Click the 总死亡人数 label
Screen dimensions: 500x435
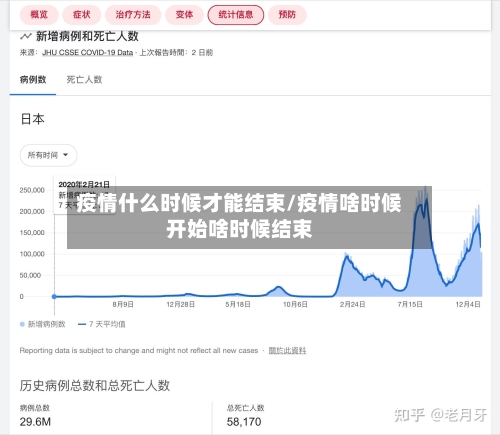tap(246, 408)
